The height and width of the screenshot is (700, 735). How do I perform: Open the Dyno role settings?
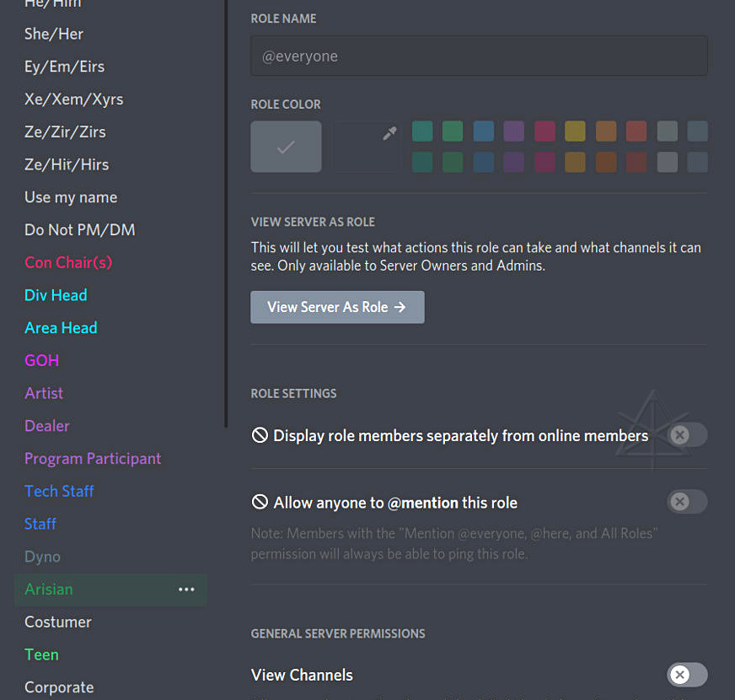pos(42,557)
